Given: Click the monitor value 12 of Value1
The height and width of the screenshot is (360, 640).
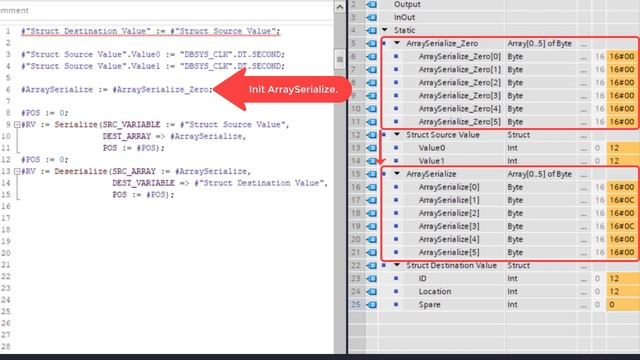Looking at the screenshot, I should (x=622, y=161).
